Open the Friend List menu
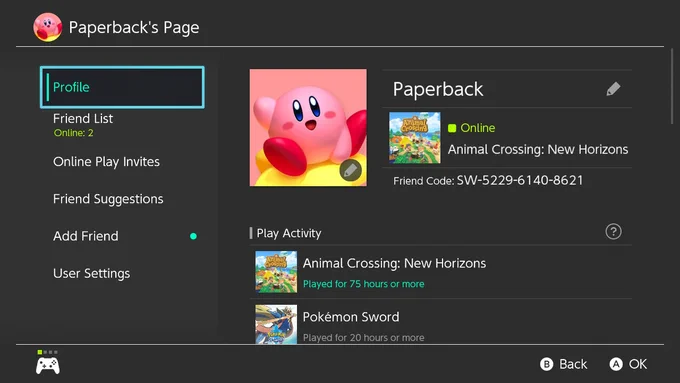Image resolution: width=680 pixels, height=383 pixels. (x=122, y=124)
